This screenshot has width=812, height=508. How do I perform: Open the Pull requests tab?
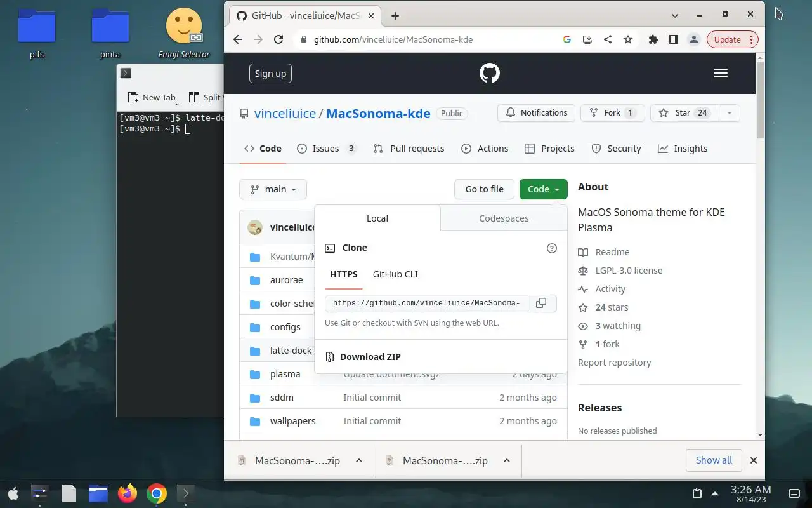coord(409,149)
